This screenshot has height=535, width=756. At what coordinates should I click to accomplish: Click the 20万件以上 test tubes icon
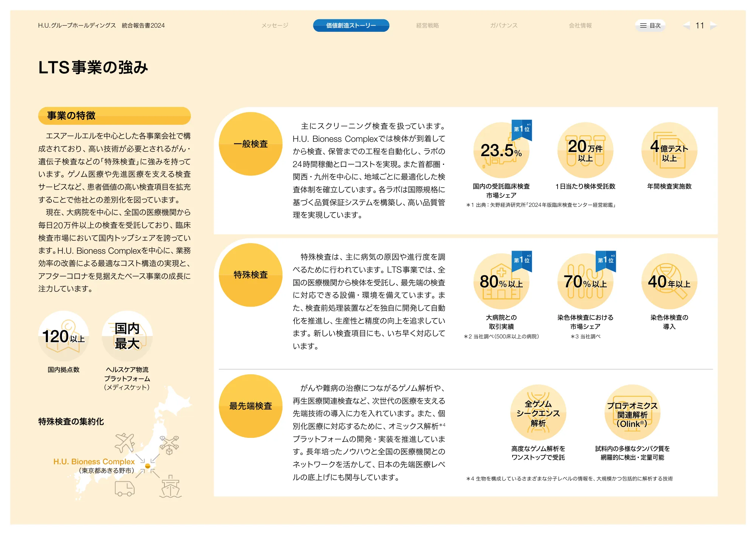[585, 150]
